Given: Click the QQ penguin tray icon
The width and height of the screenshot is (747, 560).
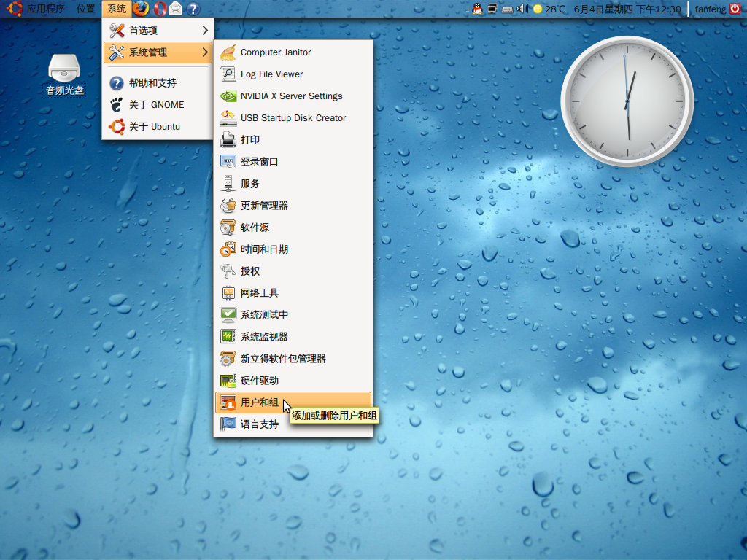Looking at the screenshot, I should click(x=477, y=9).
